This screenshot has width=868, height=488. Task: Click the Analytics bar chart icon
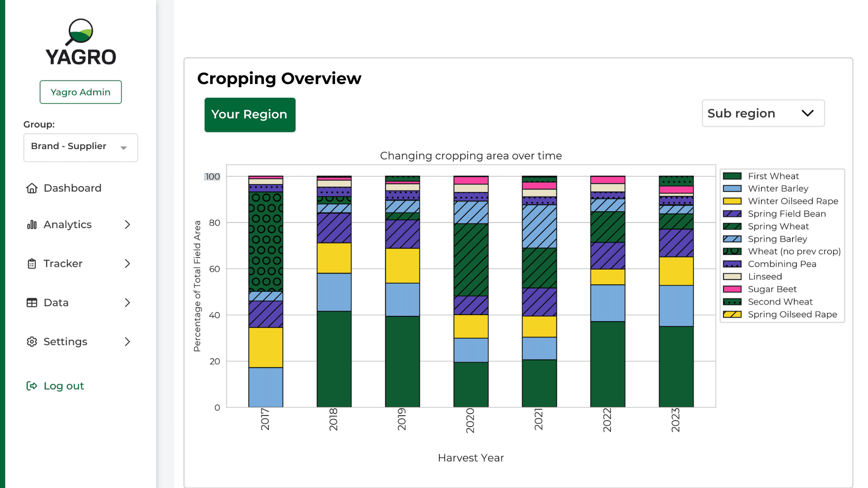coord(32,225)
